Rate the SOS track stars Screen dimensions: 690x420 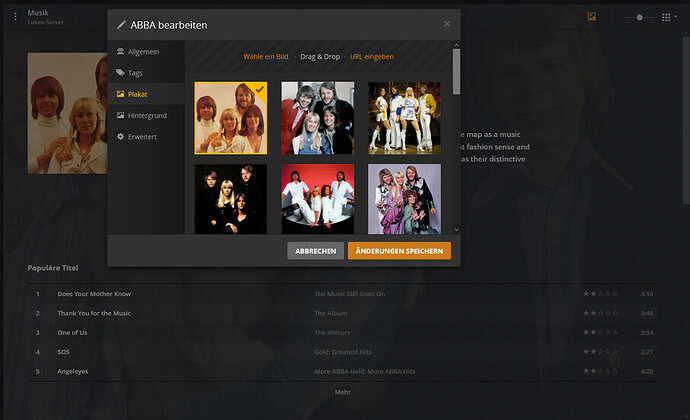click(x=601, y=352)
